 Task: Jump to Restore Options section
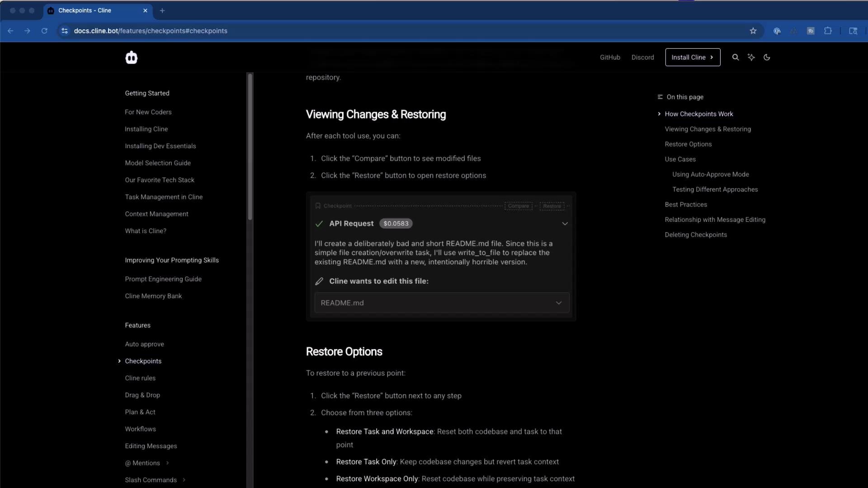click(688, 144)
